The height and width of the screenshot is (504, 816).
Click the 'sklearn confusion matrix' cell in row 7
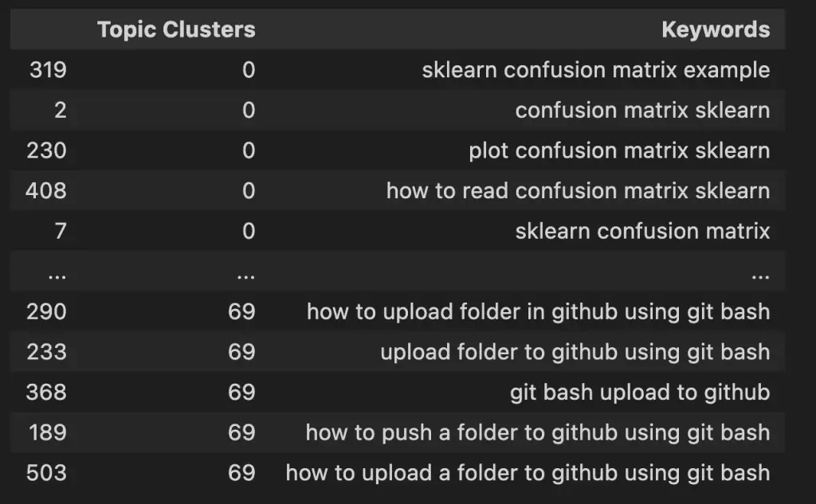tap(643, 231)
